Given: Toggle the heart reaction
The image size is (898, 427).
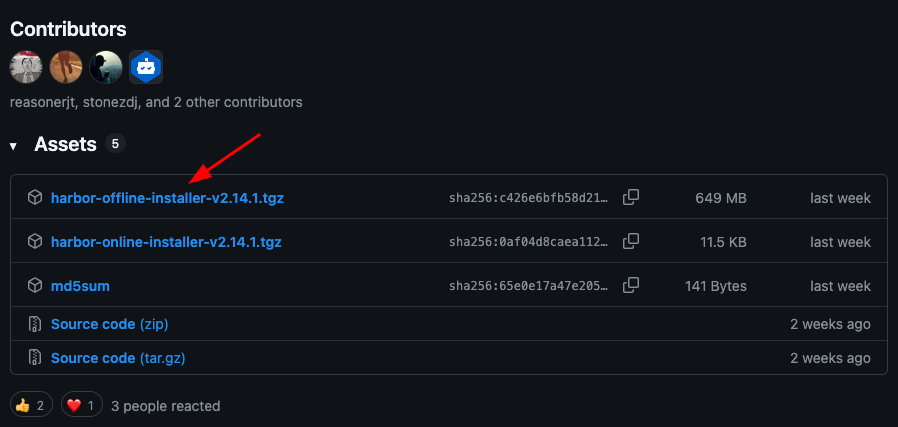Looking at the screenshot, I should 82,405.
